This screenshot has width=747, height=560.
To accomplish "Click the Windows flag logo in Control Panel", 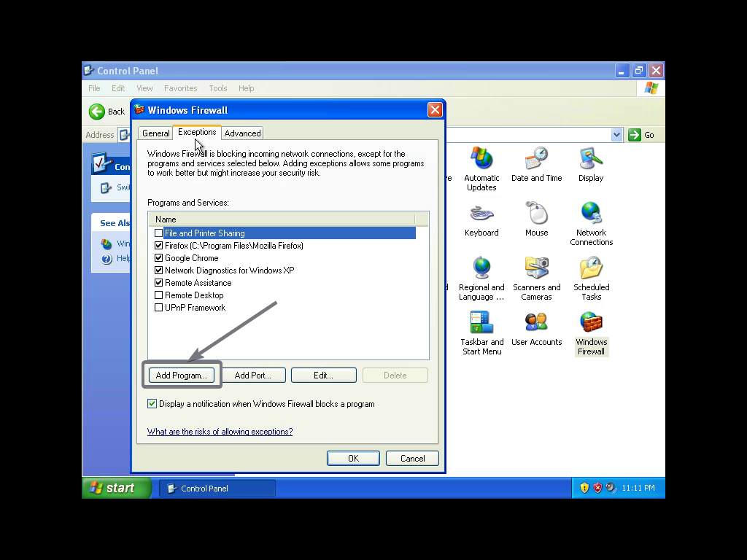I will tap(651, 88).
